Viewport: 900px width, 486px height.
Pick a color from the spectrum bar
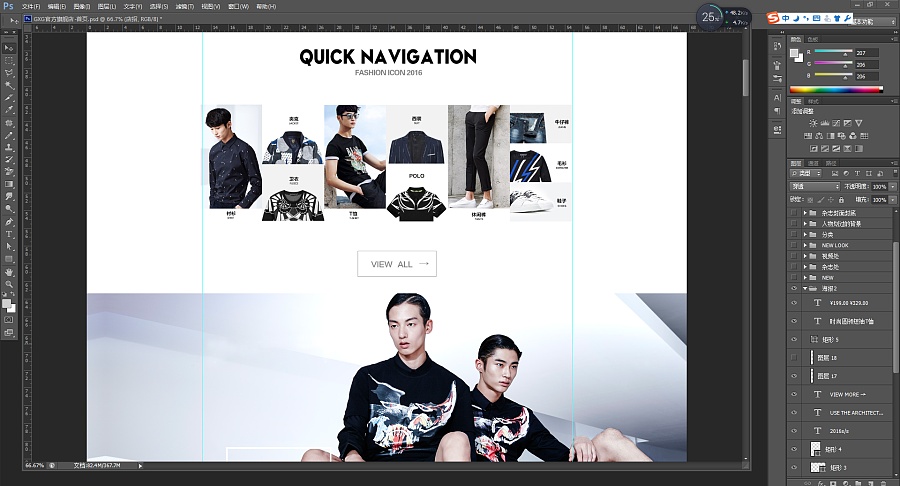[x=836, y=90]
